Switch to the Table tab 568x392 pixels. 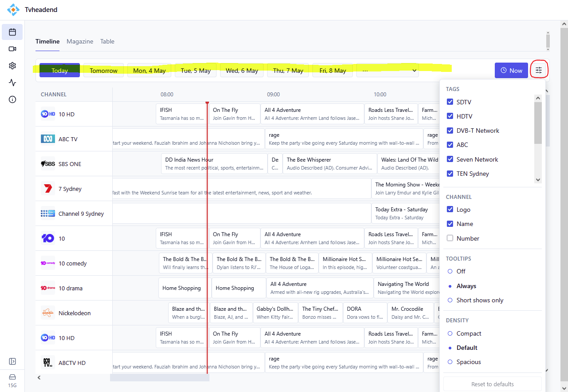[x=107, y=41]
